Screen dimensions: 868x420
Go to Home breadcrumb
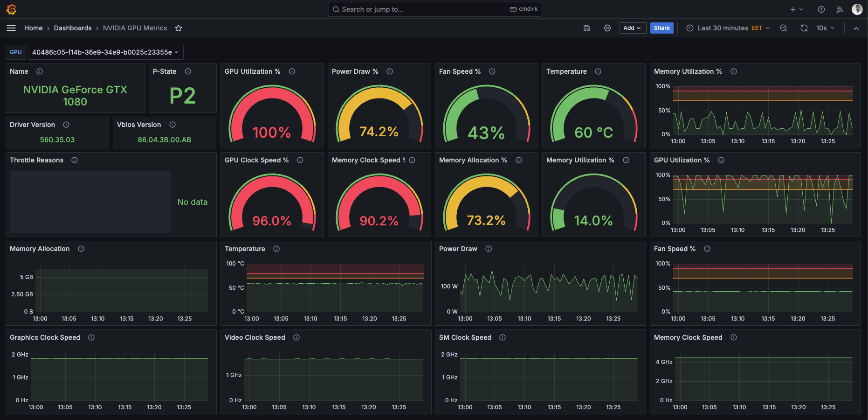point(34,28)
